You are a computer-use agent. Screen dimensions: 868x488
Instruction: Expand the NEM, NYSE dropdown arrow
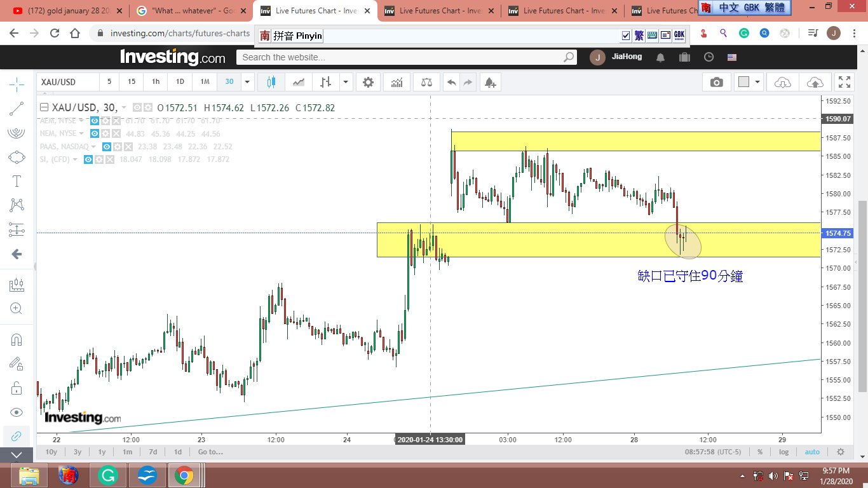click(81, 133)
